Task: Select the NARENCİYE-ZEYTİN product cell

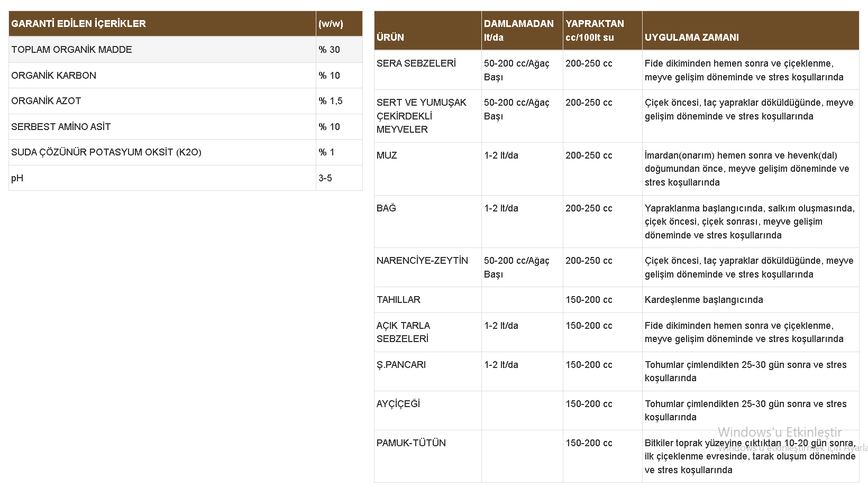Action: [x=422, y=261]
